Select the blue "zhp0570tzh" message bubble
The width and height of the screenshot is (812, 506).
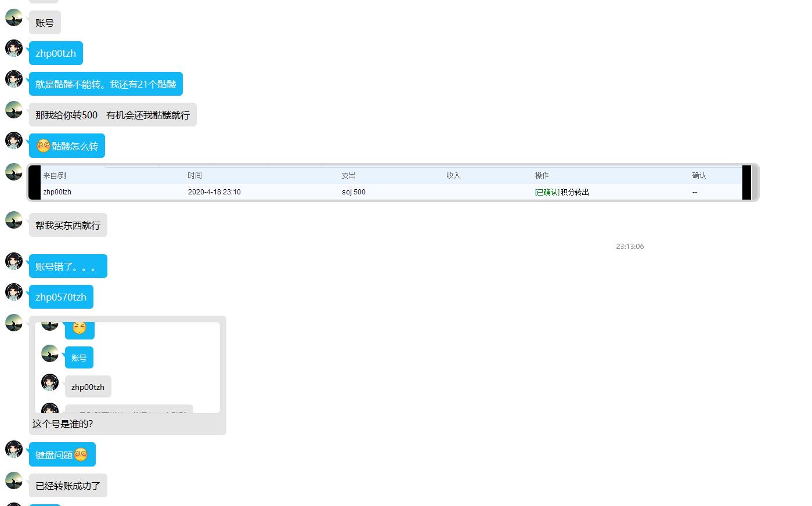61,297
